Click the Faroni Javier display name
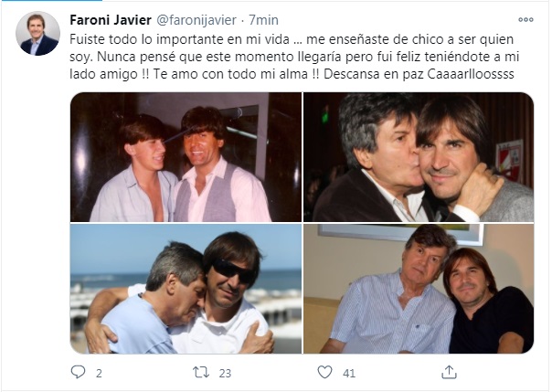This screenshot has width=552, height=392. [x=111, y=20]
